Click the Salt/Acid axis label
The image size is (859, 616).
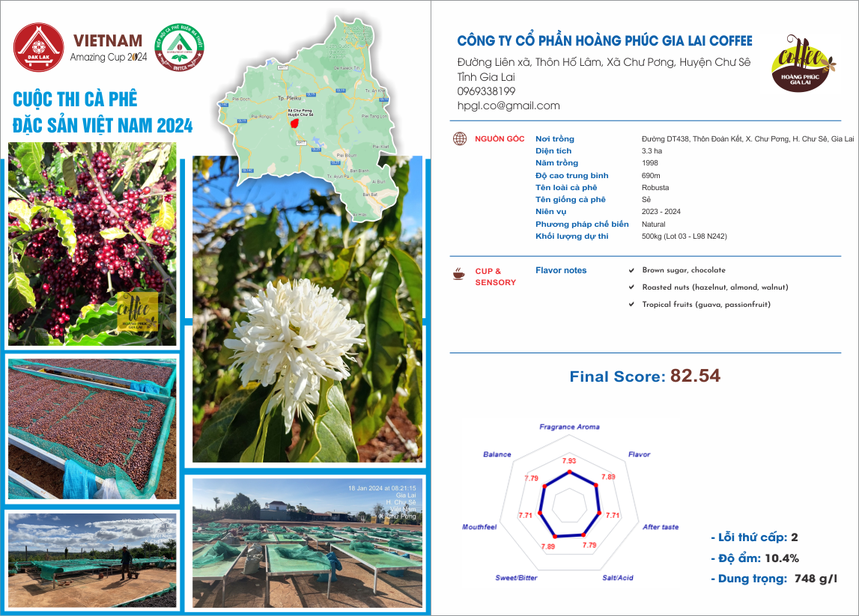618,578
